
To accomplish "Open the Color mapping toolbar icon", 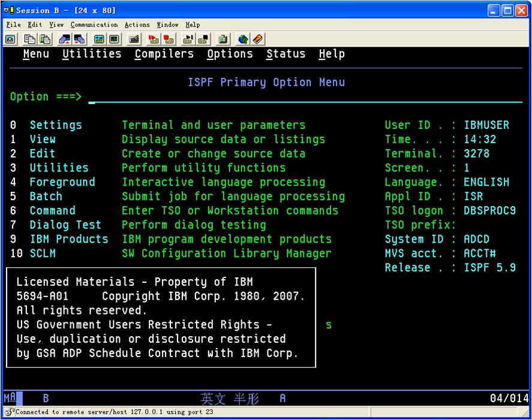I will (115, 40).
